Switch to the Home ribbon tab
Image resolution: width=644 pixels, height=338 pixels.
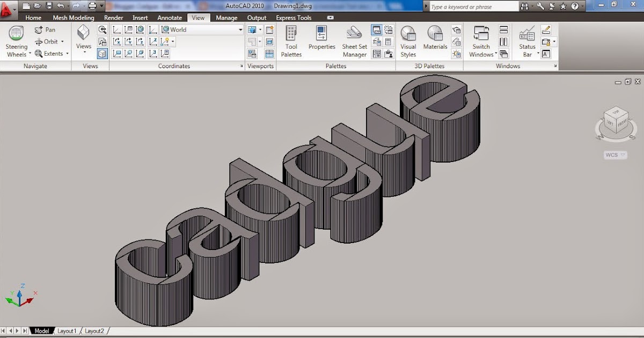pos(33,18)
